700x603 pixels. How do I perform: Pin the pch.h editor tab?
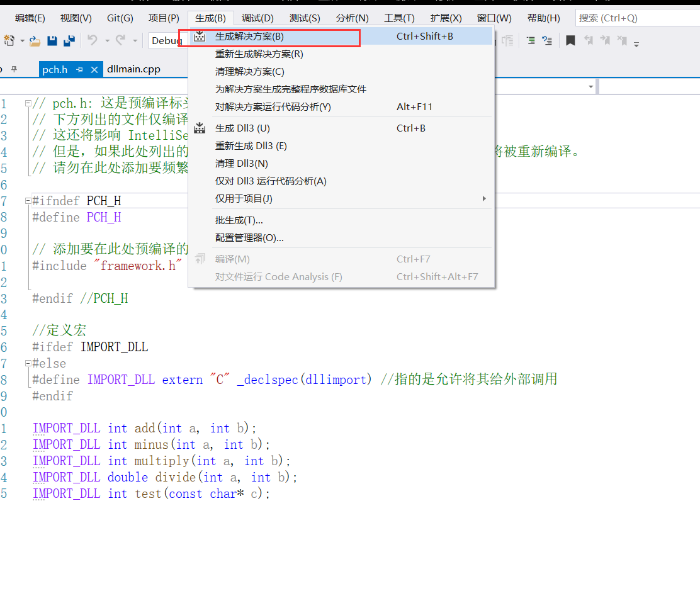point(79,69)
